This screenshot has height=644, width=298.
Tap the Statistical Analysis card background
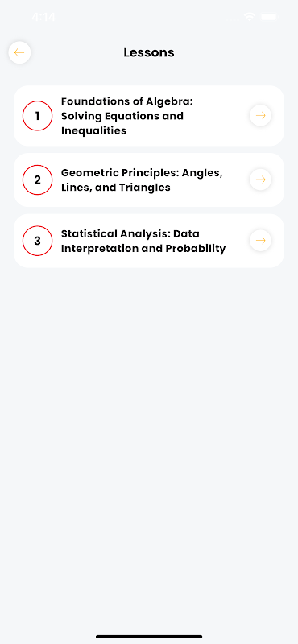click(x=149, y=241)
